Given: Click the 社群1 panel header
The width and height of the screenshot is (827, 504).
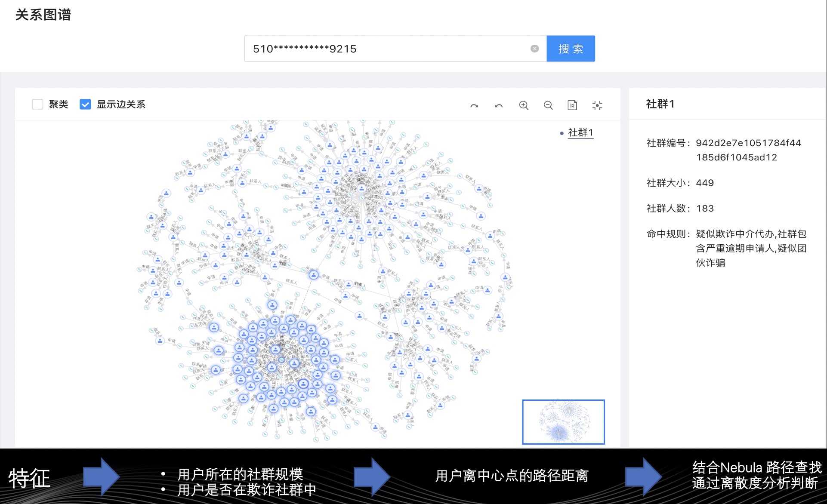Looking at the screenshot, I should coord(660,104).
